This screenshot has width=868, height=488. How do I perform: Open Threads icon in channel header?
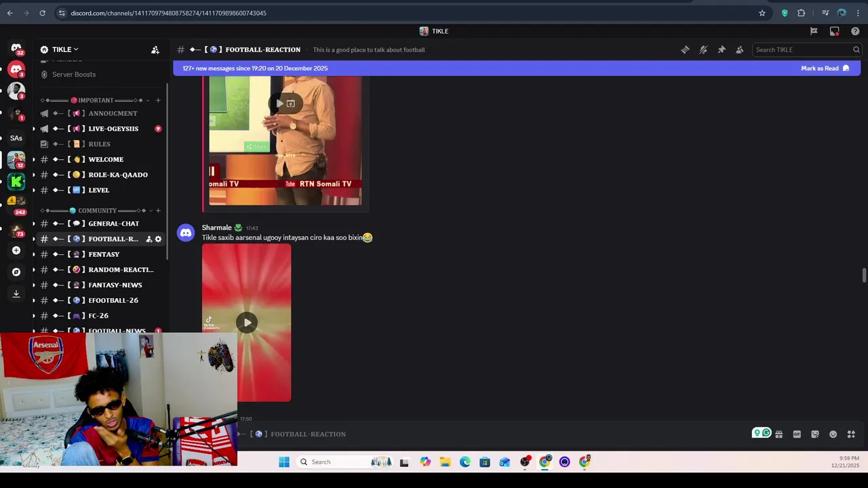pyautogui.click(x=685, y=49)
